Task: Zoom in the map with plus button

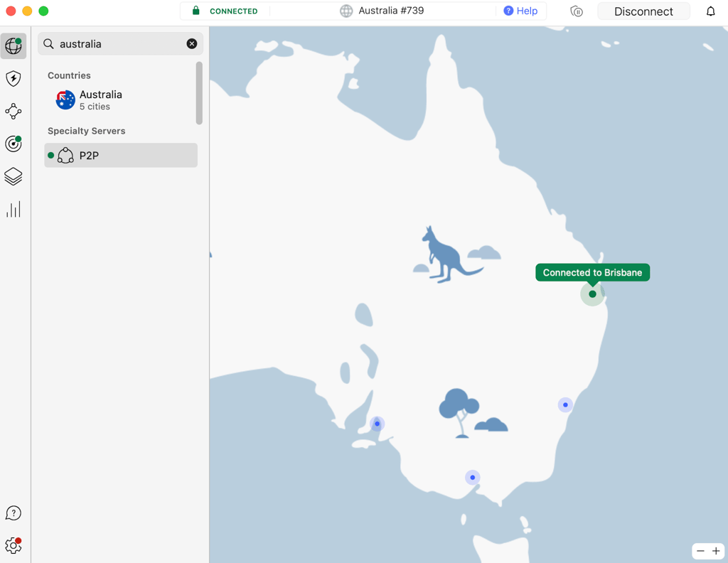Action: (716, 551)
